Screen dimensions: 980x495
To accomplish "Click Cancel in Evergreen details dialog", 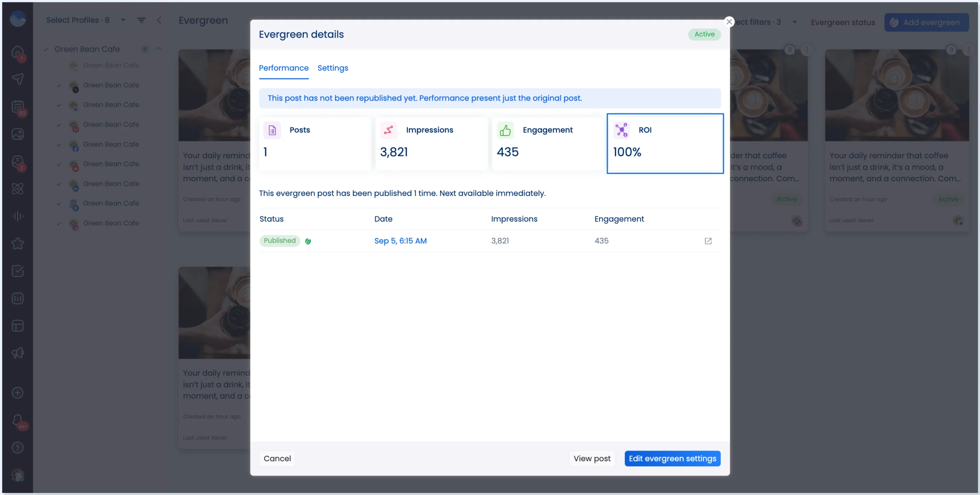I will click(277, 458).
